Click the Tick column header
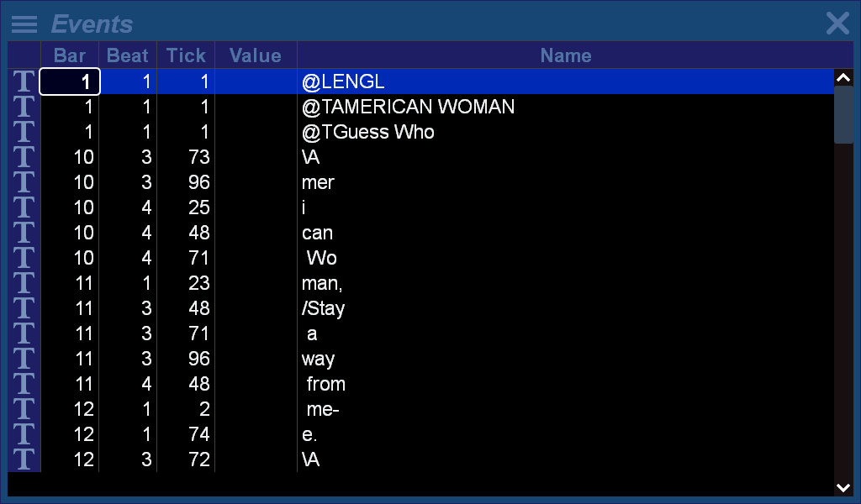The height and width of the screenshot is (504, 861). 186,55
